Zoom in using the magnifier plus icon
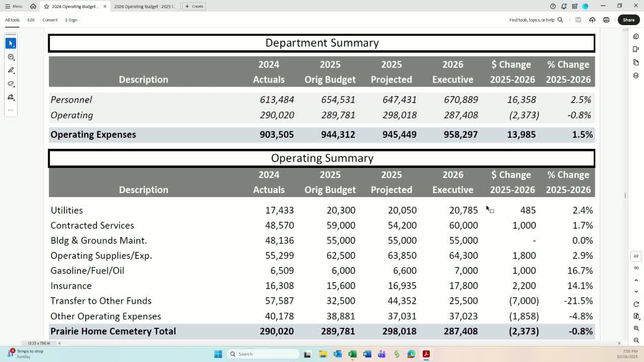The height and width of the screenshot is (362, 644). 636,328
